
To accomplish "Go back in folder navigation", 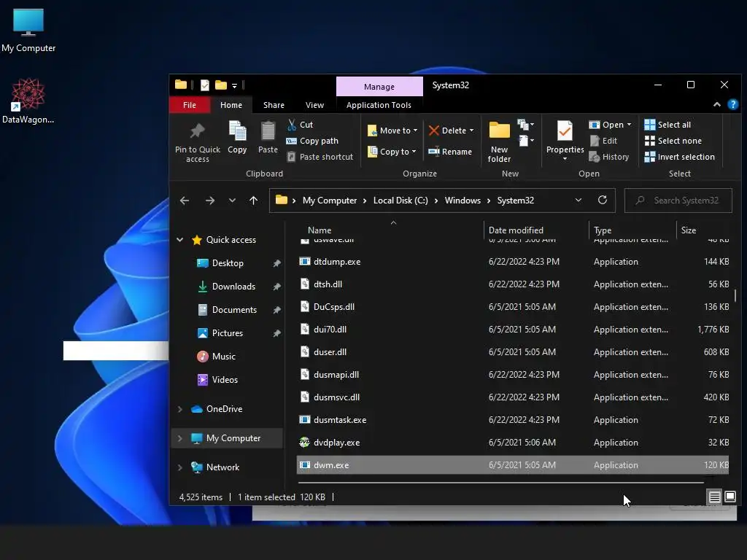I will pyautogui.click(x=185, y=201).
